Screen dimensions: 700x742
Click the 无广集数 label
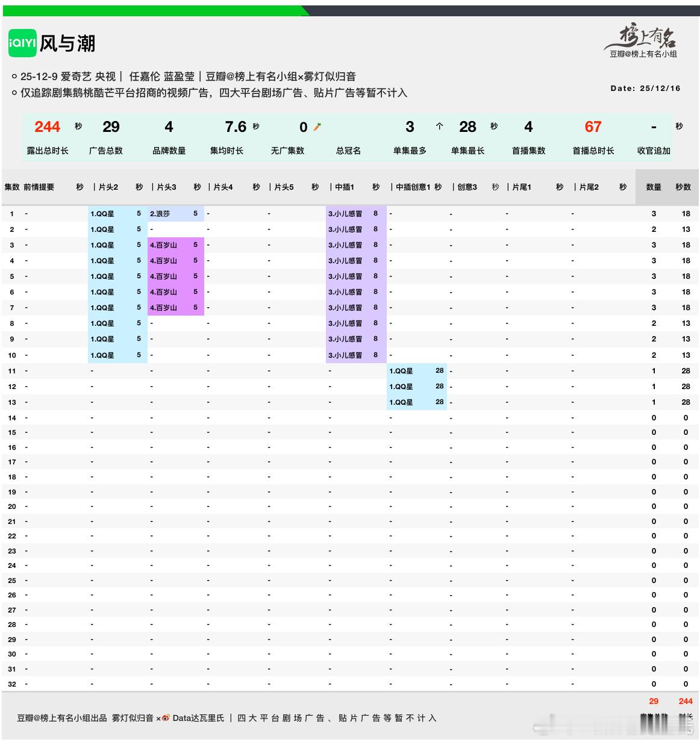point(287,151)
